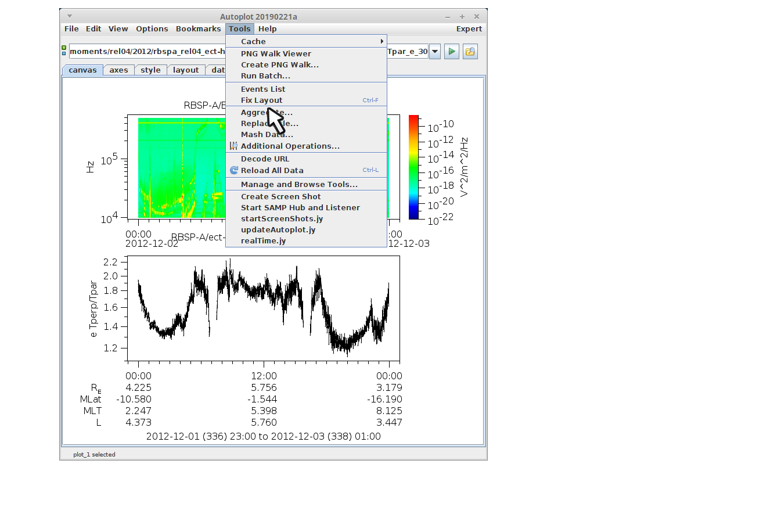Click the green play/go button

click(451, 52)
